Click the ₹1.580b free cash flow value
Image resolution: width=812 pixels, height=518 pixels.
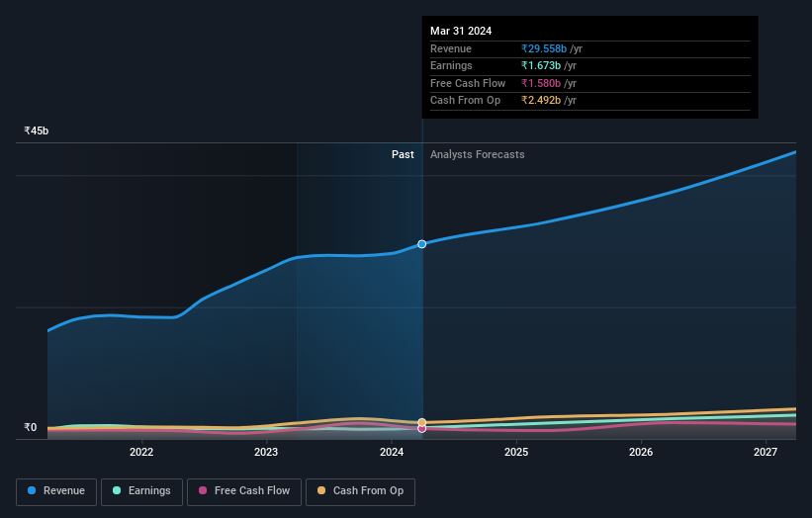[x=541, y=83]
